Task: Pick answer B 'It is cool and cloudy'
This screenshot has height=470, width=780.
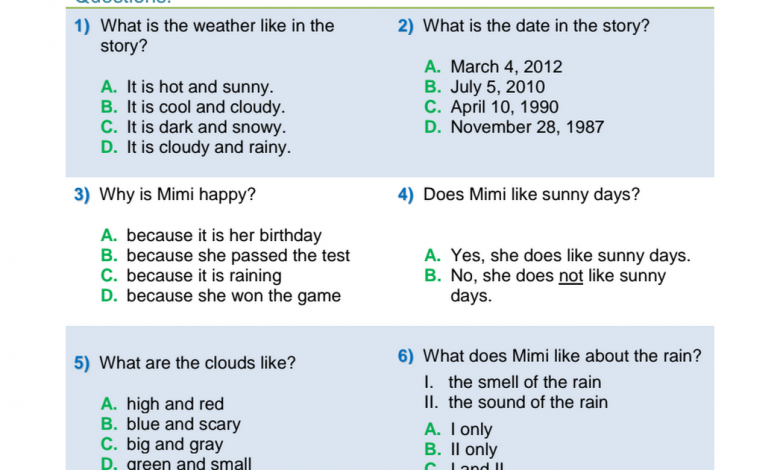Action: (x=193, y=107)
